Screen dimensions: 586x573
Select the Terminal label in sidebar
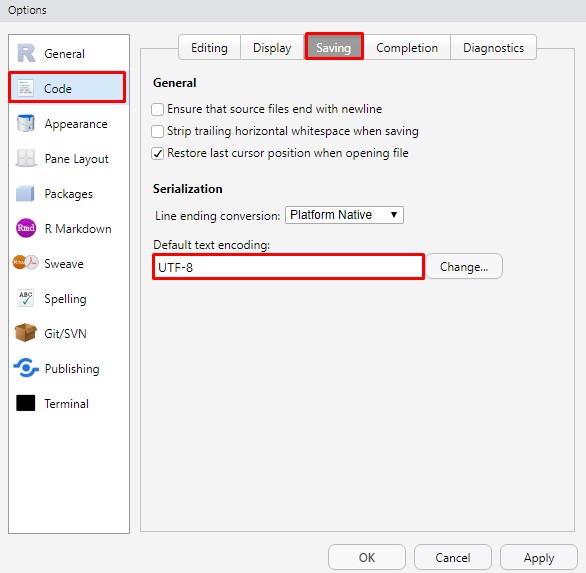[x=67, y=404]
